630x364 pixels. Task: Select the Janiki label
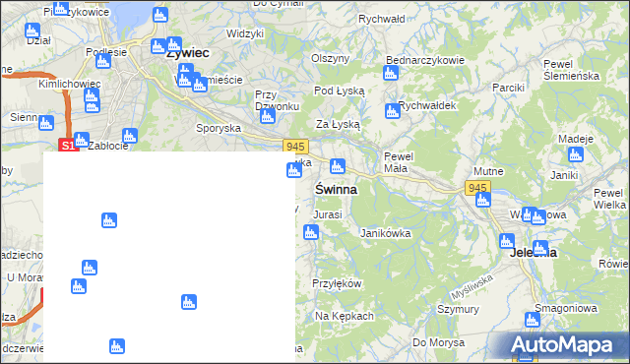click(x=564, y=175)
